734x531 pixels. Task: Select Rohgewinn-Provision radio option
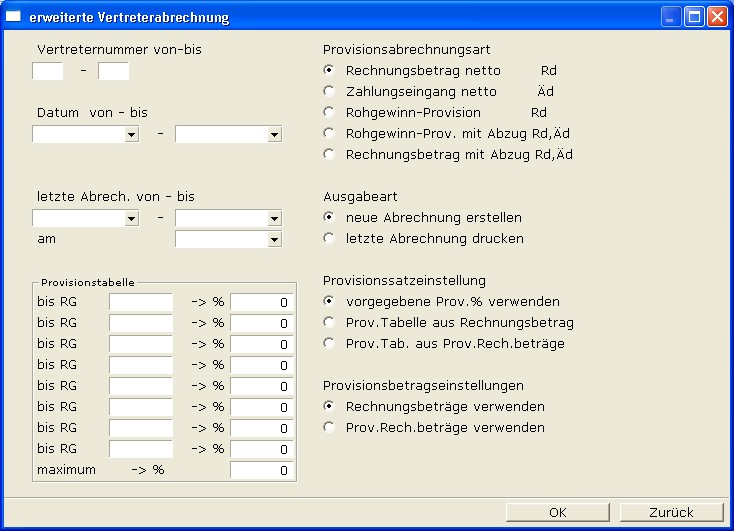coord(330,113)
